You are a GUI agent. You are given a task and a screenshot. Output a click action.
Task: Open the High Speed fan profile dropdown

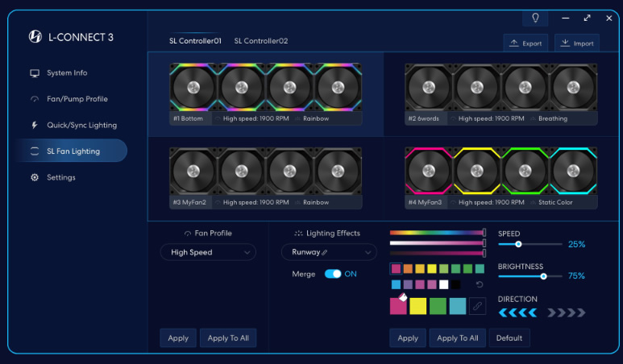click(x=208, y=252)
